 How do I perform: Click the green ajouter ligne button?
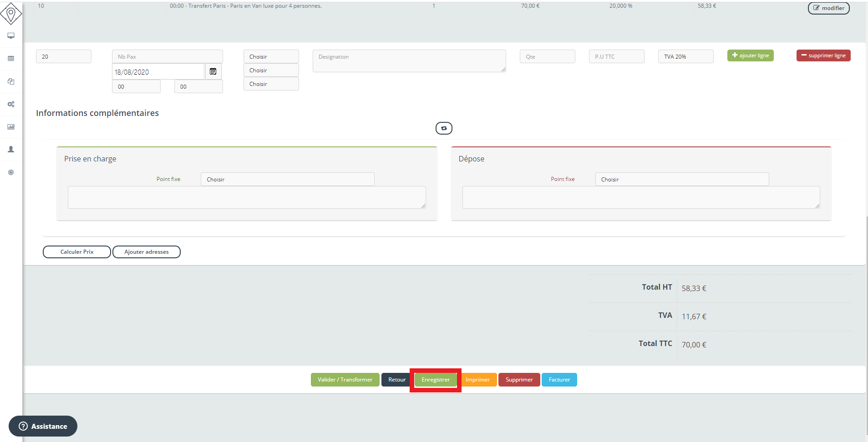pyautogui.click(x=750, y=55)
